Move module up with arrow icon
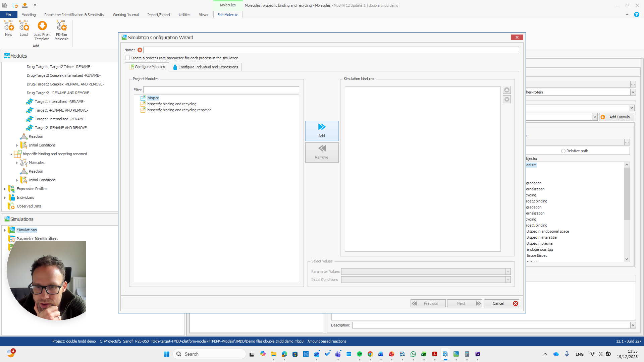This screenshot has height=362, width=644. coord(507,90)
